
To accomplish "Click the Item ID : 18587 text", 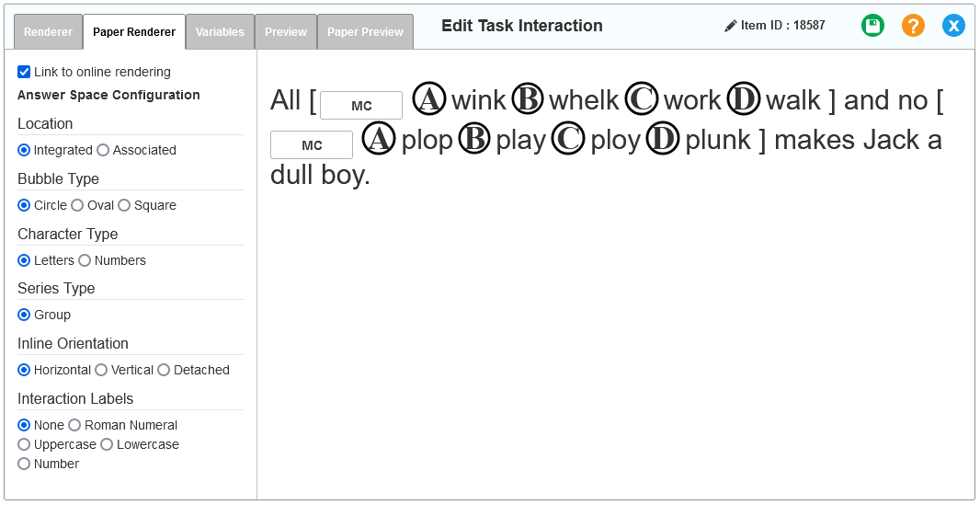I will click(782, 26).
